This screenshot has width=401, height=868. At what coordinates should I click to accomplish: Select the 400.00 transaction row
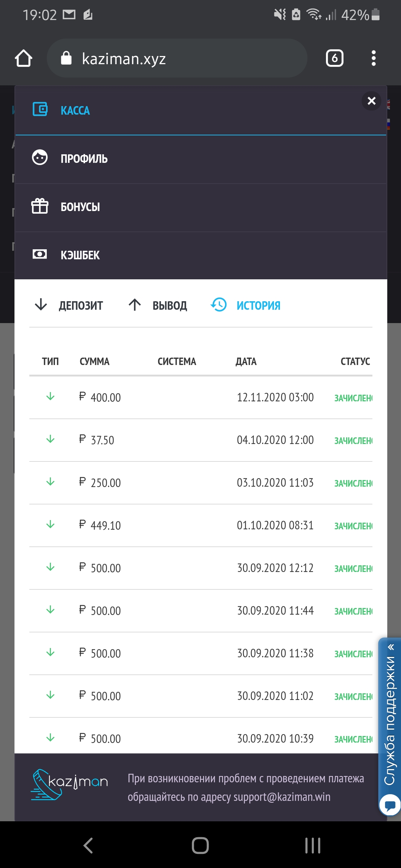click(200, 397)
